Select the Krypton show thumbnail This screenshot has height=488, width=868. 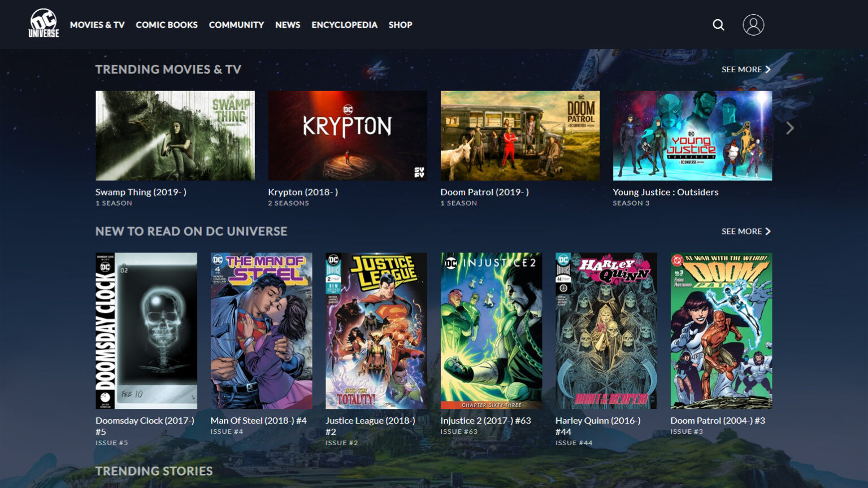coord(347,135)
